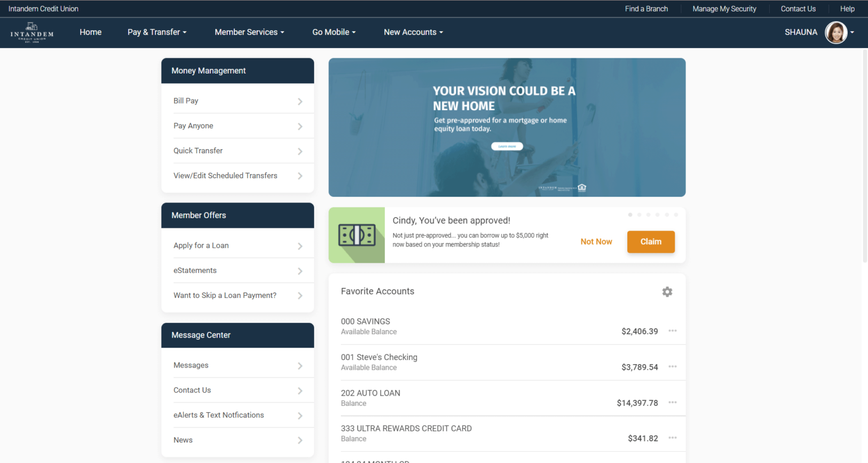The width and height of the screenshot is (868, 463).
Task: Select the first carousel indicator dot
Action: coord(630,215)
